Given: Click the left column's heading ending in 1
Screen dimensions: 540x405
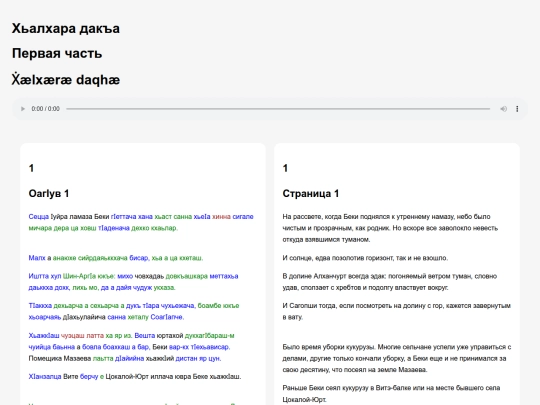Looking at the screenshot, I should pos(49,194).
